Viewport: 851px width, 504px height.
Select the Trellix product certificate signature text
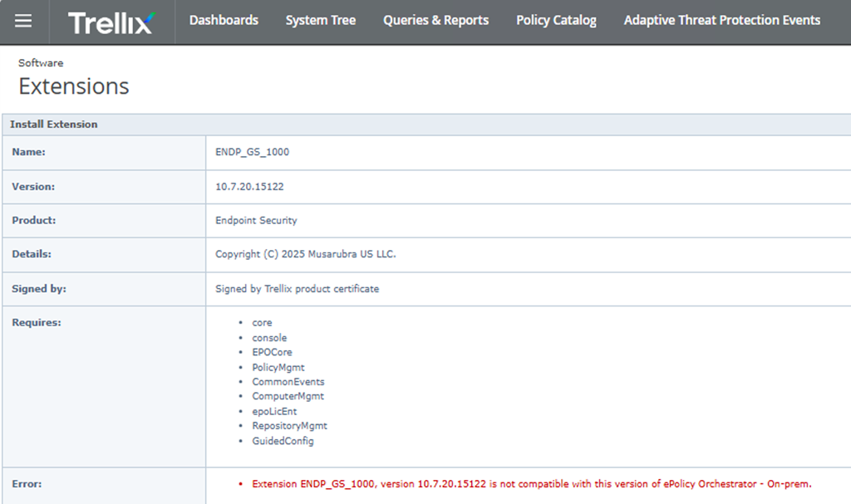coord(297,289)
